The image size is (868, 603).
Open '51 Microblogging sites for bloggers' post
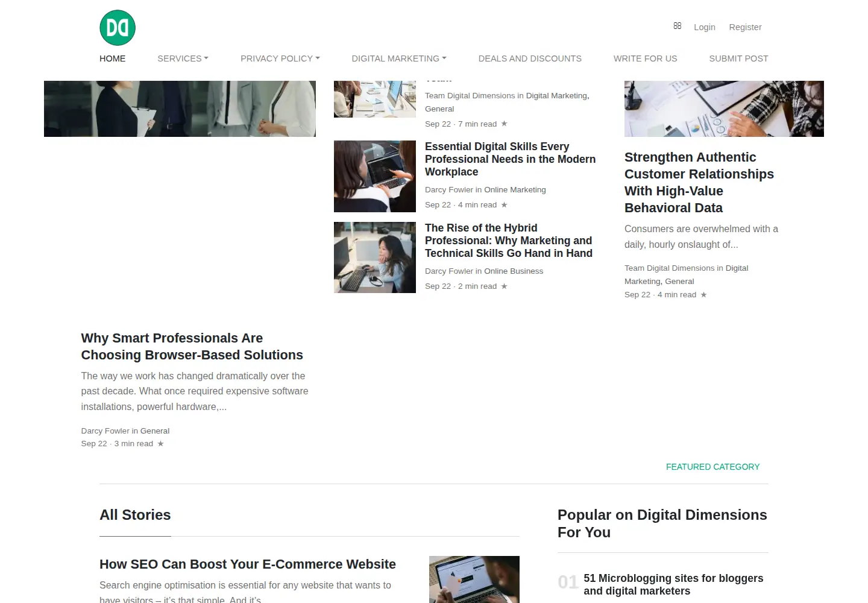(673, 584)
